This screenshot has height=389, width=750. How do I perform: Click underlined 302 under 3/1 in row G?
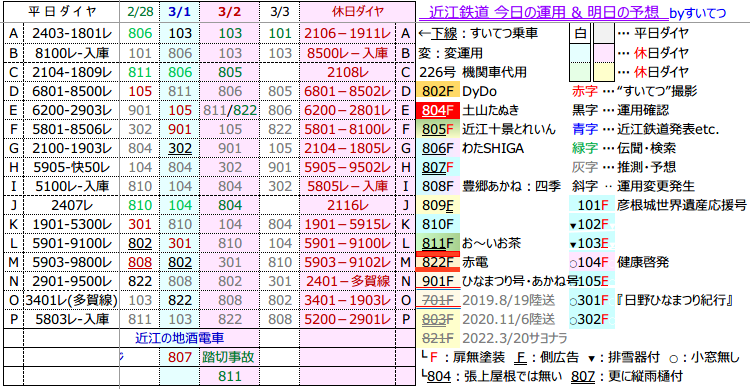(x=180, y=148)
